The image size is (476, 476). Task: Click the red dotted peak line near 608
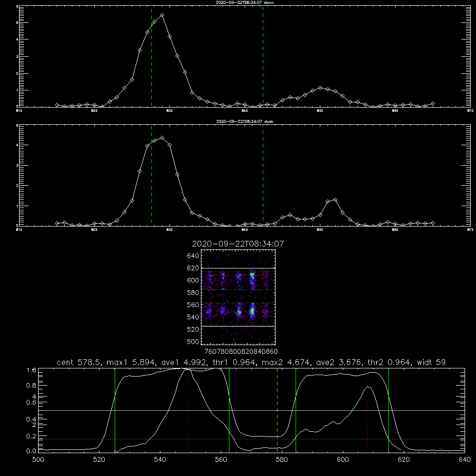(x=367, y=410)
